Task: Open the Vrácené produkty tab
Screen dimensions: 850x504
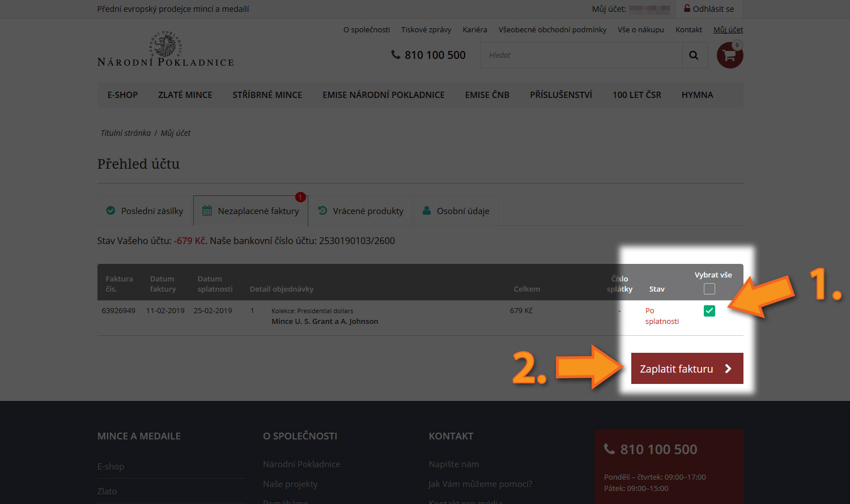Action: pos(360,211)
